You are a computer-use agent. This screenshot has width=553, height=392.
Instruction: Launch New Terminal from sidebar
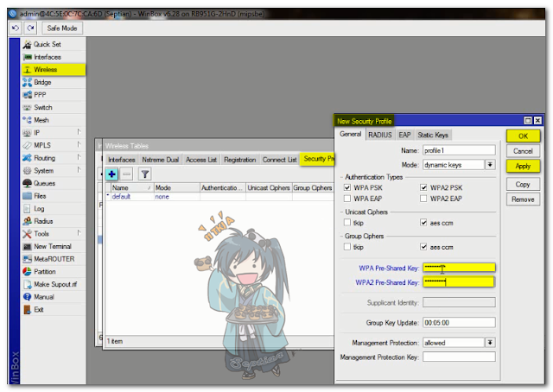click(54, 246)
